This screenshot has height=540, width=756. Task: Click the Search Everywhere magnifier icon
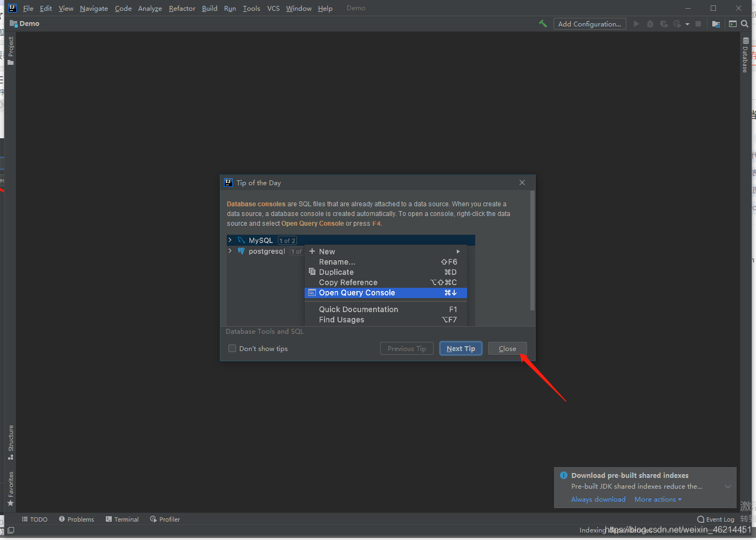click(x=745, y=24)
